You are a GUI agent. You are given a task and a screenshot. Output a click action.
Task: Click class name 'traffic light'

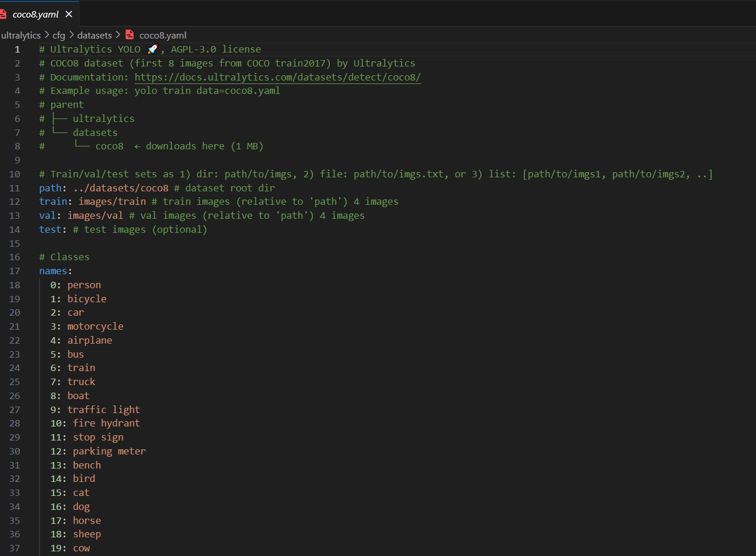tap(103, 410)
